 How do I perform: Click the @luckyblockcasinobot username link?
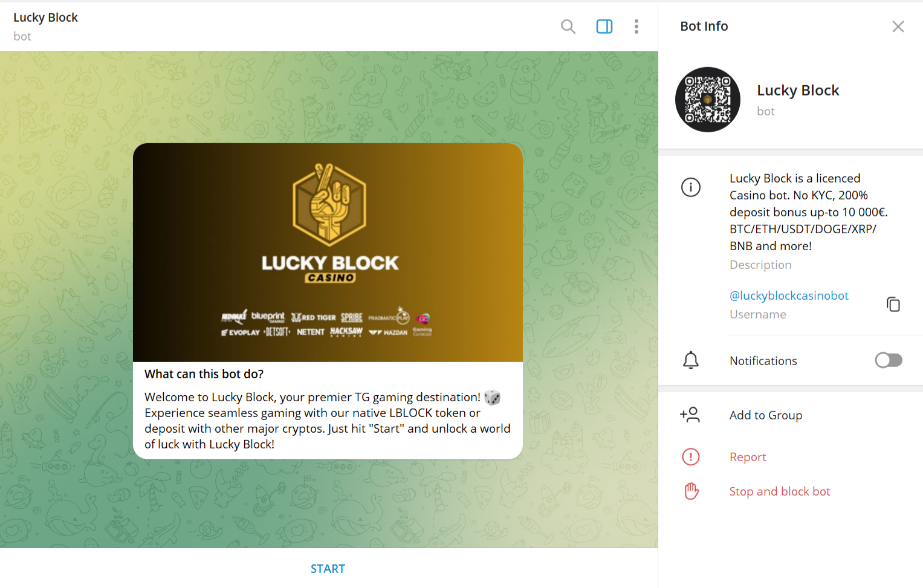coord(789,296)
